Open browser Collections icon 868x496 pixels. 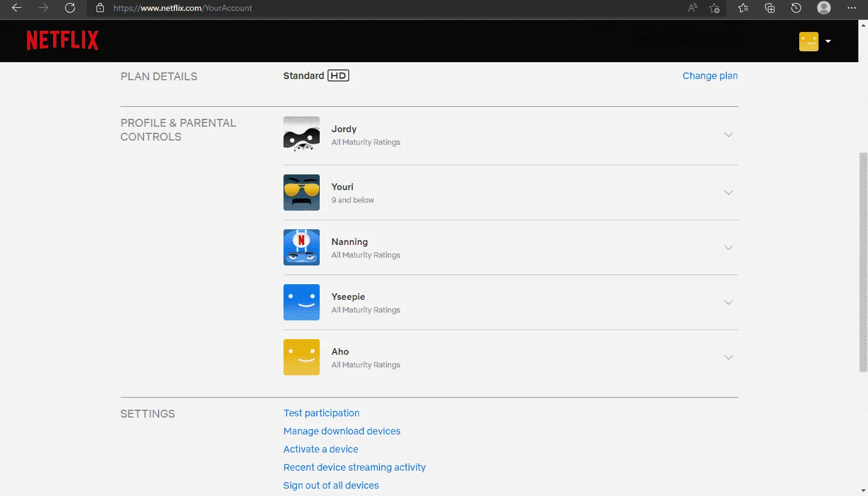point(770,8)
